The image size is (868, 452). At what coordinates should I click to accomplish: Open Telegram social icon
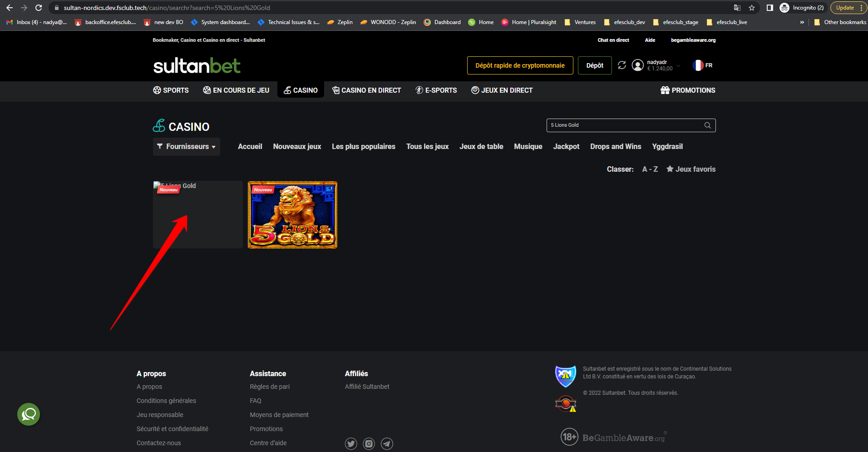(387, 444)
